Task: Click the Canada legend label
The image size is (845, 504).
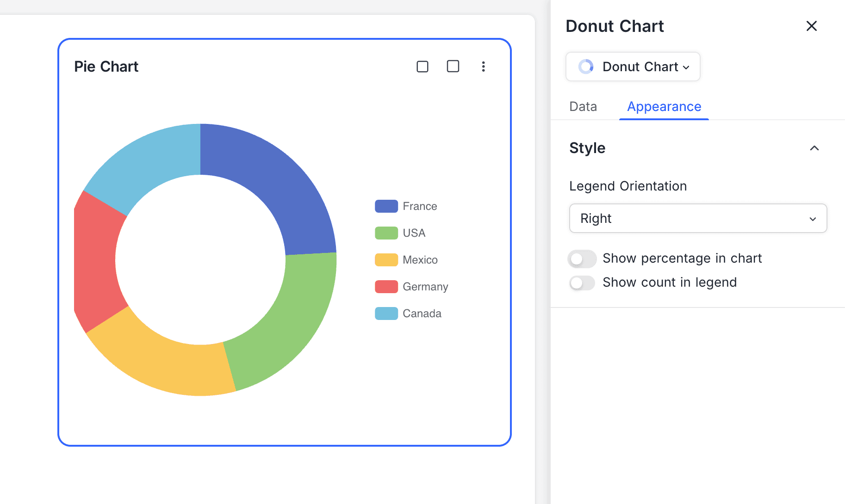Action: click(x=422, y=313)
